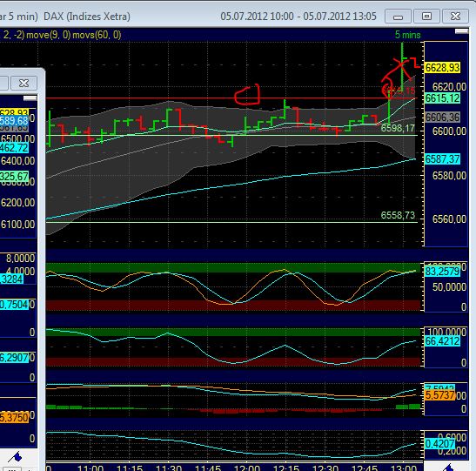Click the 6580,00 price scale label
The width and height of the screenshot is (476, 471).
pyautogui.click(x=449, y=175)
